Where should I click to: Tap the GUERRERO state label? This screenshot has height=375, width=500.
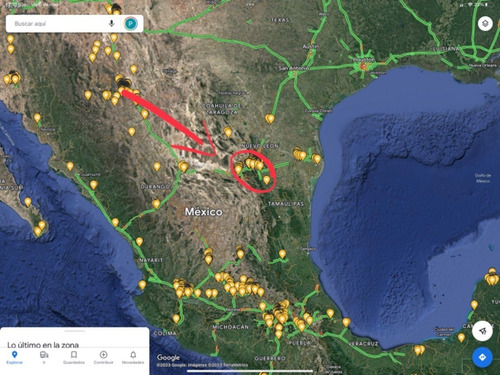(x=270, y=358)
